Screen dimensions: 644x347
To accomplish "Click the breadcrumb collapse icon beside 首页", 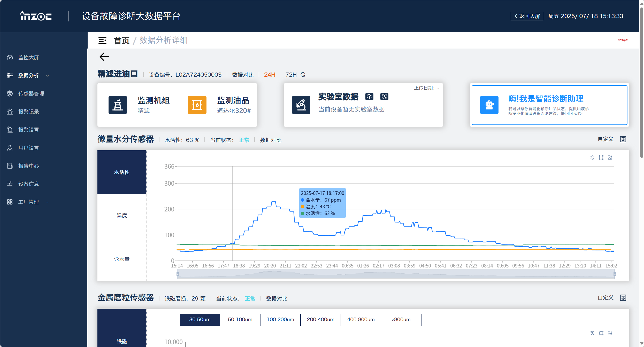I will point(102,41).
